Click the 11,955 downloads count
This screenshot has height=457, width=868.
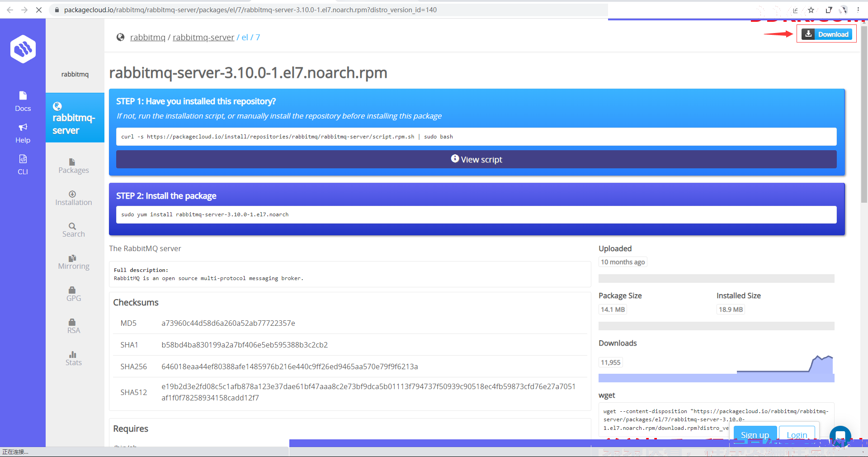(x=610, y=362)
